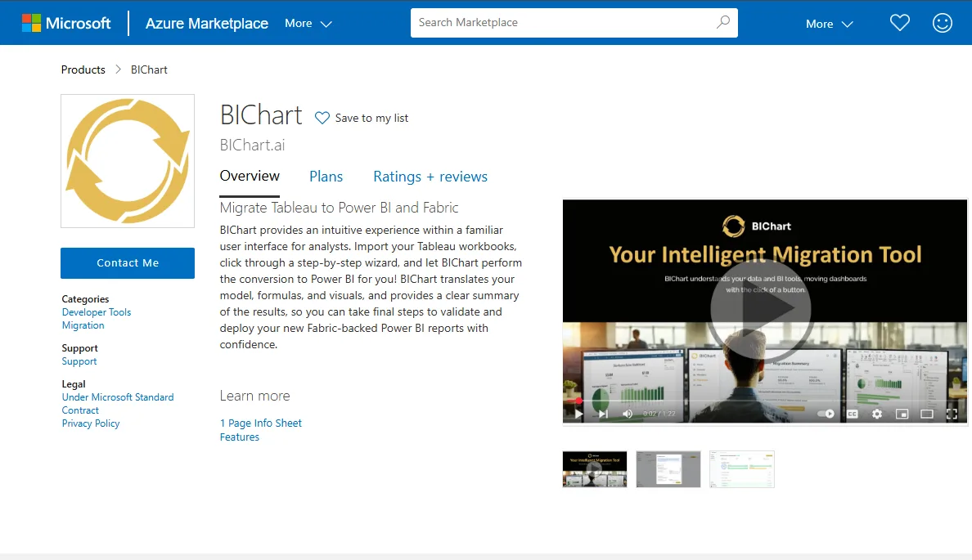Click the smiley feedback icon
The image size is (972, 560).
943,23
